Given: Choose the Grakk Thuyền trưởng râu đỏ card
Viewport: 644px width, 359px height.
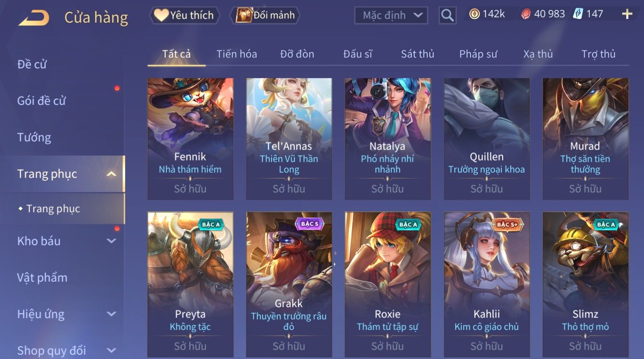Looking at the screenshot, I should tap(289, 285).
